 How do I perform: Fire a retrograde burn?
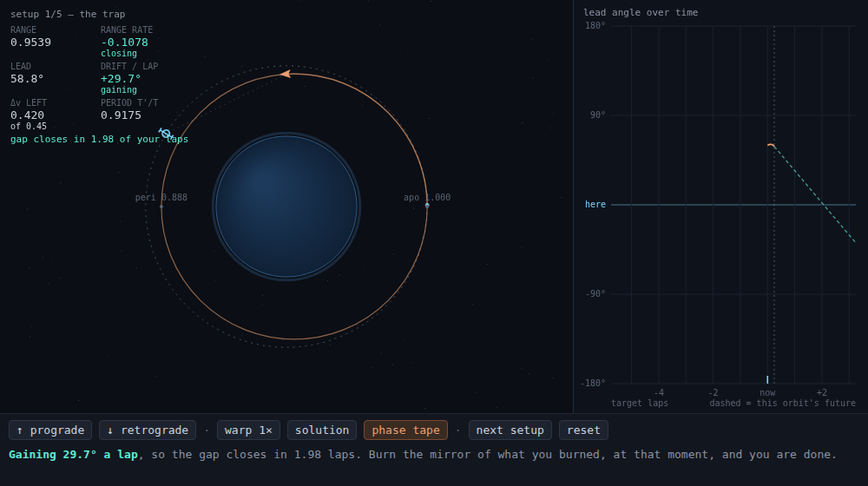click(x=148, y=430)
